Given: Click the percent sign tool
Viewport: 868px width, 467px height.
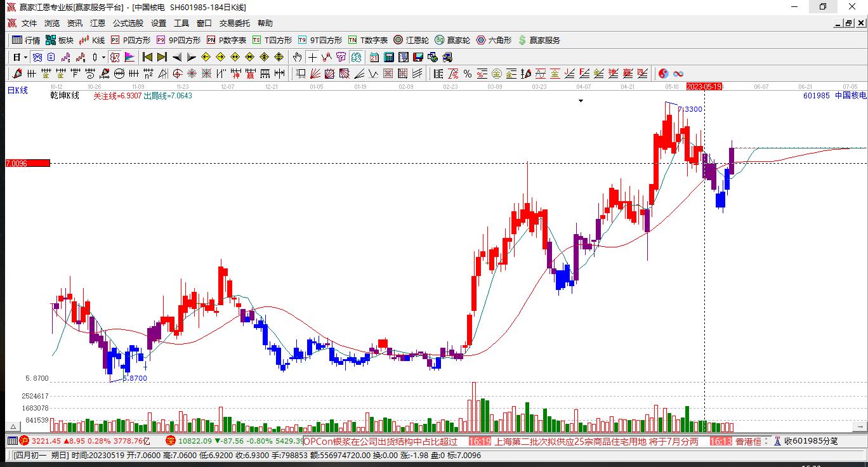Looking at the screenshot, I should 468,74.
